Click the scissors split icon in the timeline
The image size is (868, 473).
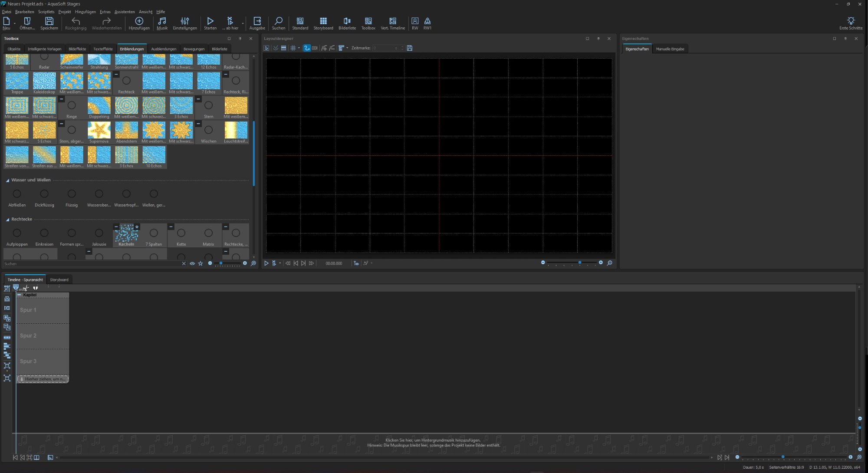click(26, 288)
